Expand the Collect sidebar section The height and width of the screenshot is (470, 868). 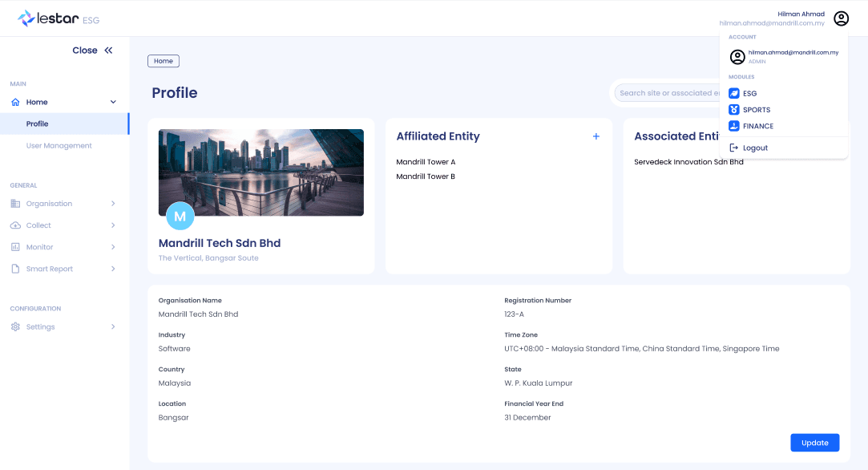[x=64, y=225]
